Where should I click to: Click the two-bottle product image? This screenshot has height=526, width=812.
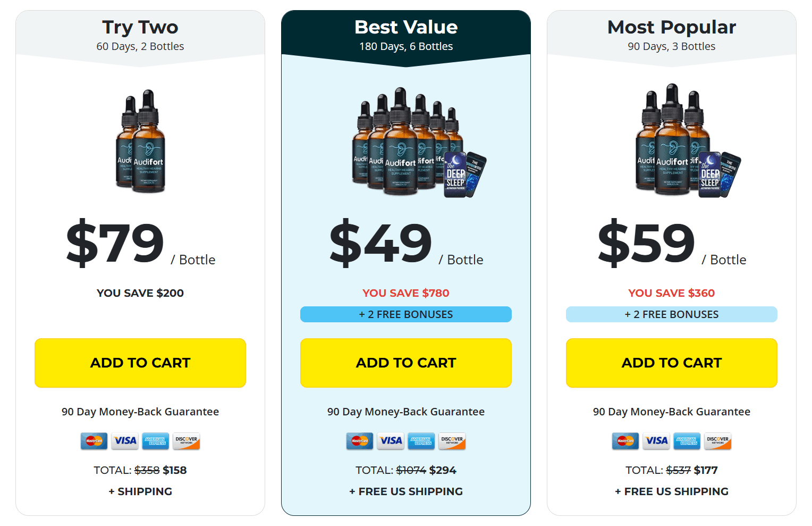coord(140,144)
